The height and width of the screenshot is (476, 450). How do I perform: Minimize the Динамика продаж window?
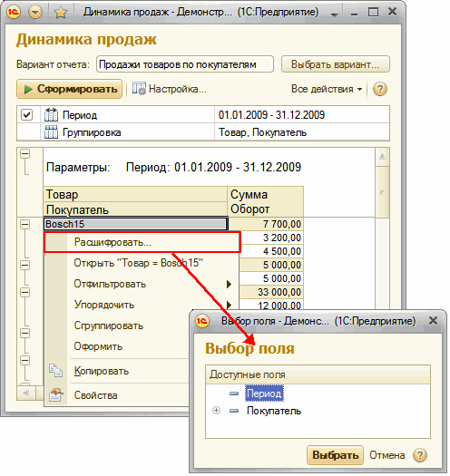[x=354, y=14]
